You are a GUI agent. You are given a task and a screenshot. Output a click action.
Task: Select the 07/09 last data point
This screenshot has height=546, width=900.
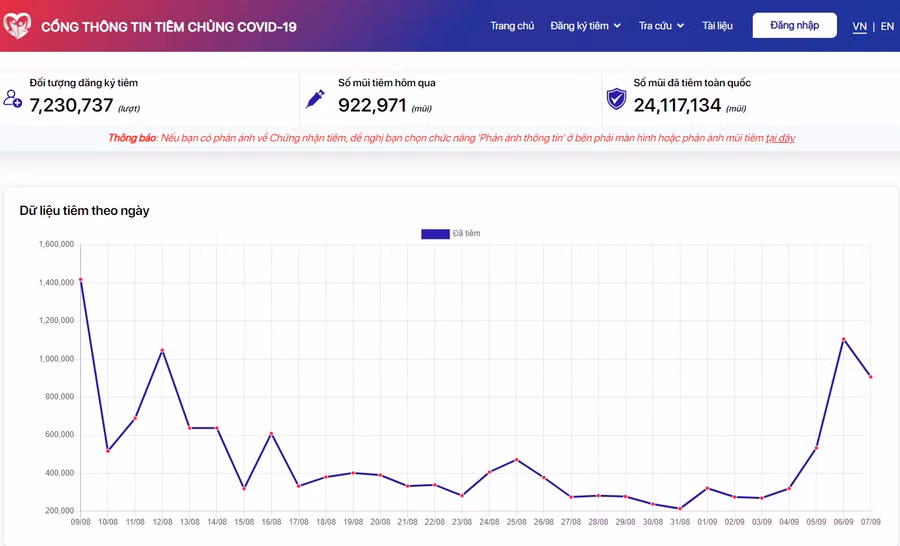[871, 377]
